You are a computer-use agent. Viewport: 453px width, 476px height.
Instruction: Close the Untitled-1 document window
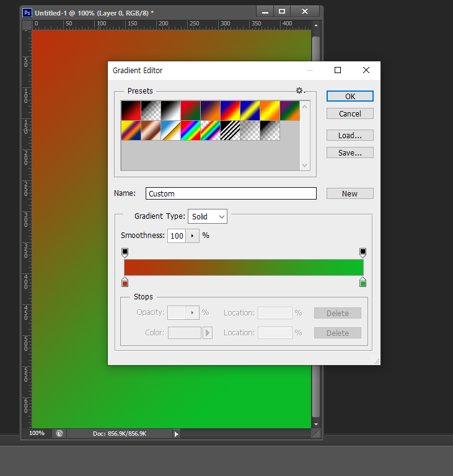305,12
